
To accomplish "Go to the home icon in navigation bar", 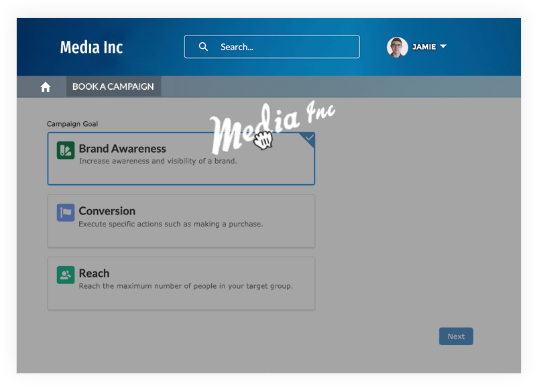I will [x=46, y=86].
